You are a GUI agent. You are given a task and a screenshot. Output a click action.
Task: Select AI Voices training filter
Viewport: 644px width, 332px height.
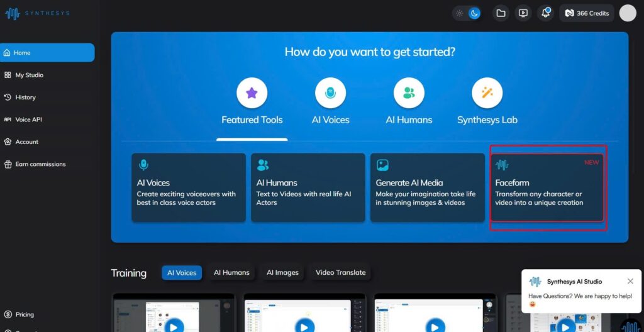coord(182,272)
